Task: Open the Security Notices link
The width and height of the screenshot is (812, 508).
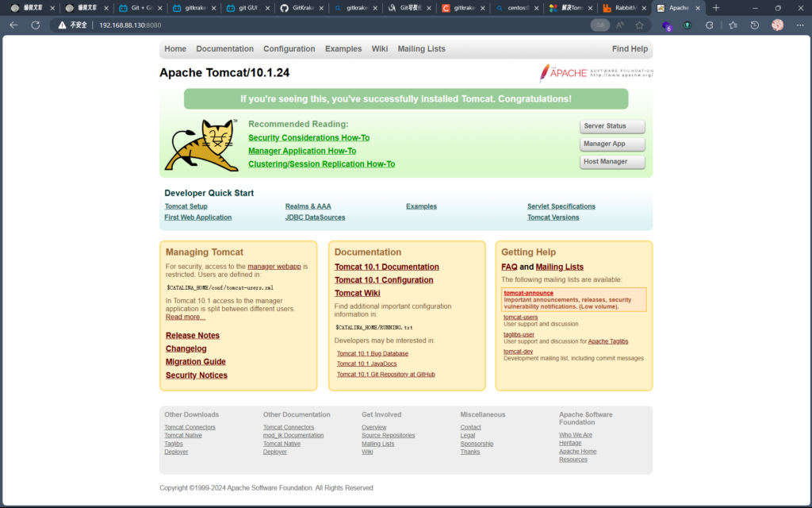Action: (197, 375)
